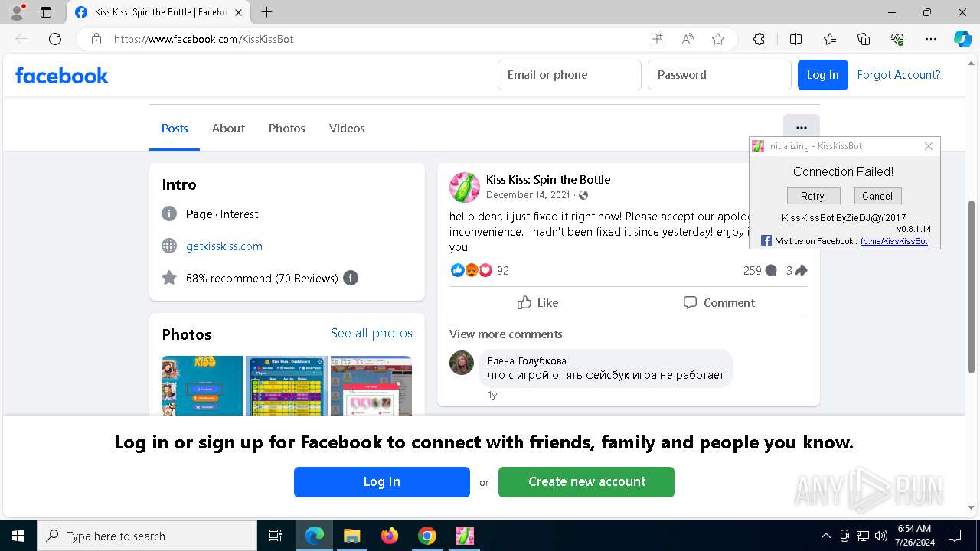The image size is (980, 551).
Task: View 259 comments count
Action: point(759,270)
